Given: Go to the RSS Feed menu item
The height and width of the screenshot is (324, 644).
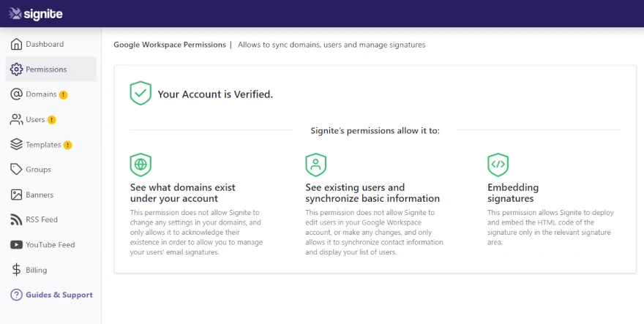Looking at the screenshot, I should (x=51, y=219).
